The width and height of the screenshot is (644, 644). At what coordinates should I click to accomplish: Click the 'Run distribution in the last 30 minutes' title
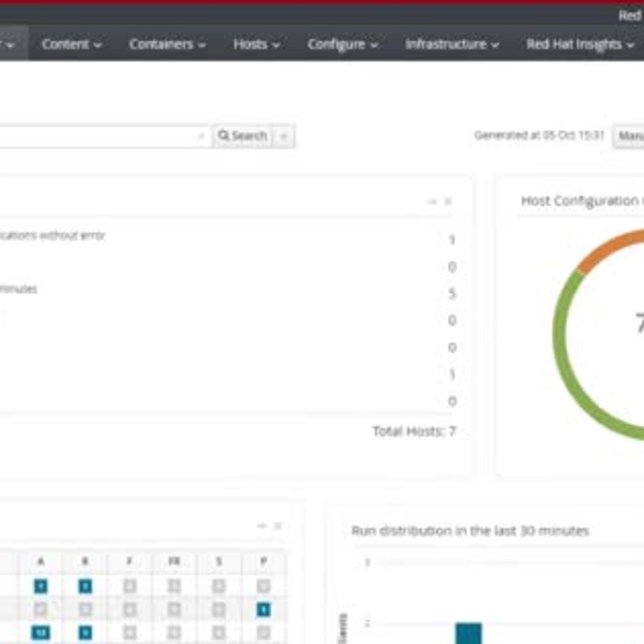pos(470,531)
